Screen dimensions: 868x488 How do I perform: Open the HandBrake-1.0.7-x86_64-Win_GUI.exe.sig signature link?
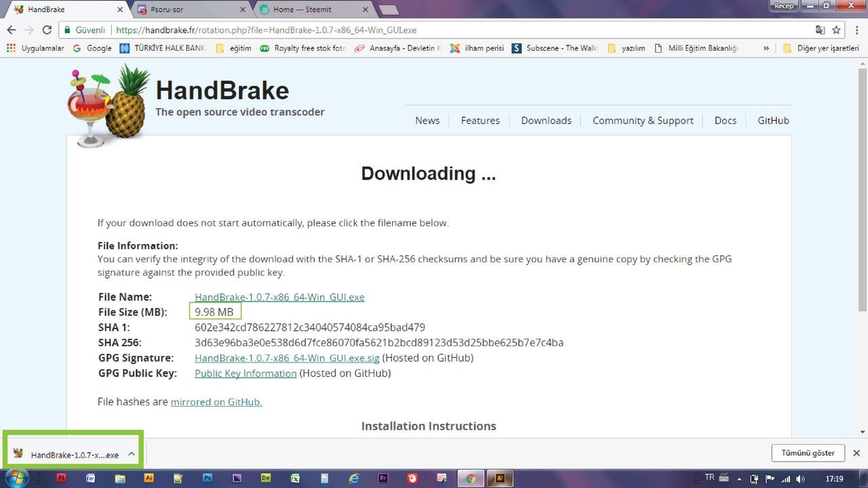point(287,358)
